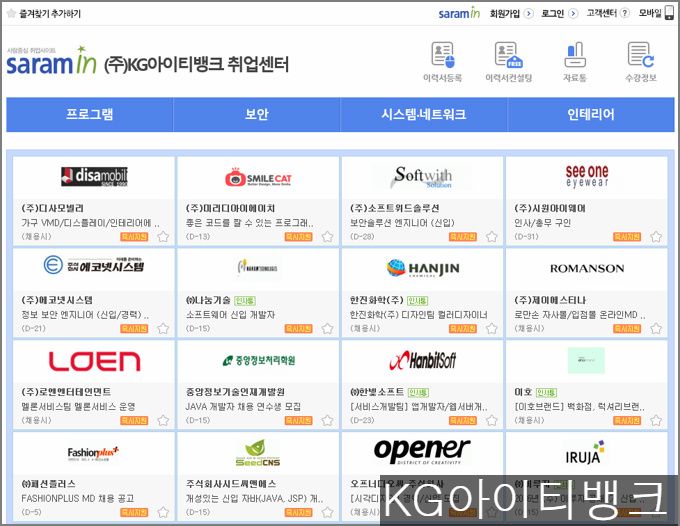Screen dimensions: 680x526
Task: Apply instantly to (주)로엔엔터테인먼트 posting
Action: (134, 421)
